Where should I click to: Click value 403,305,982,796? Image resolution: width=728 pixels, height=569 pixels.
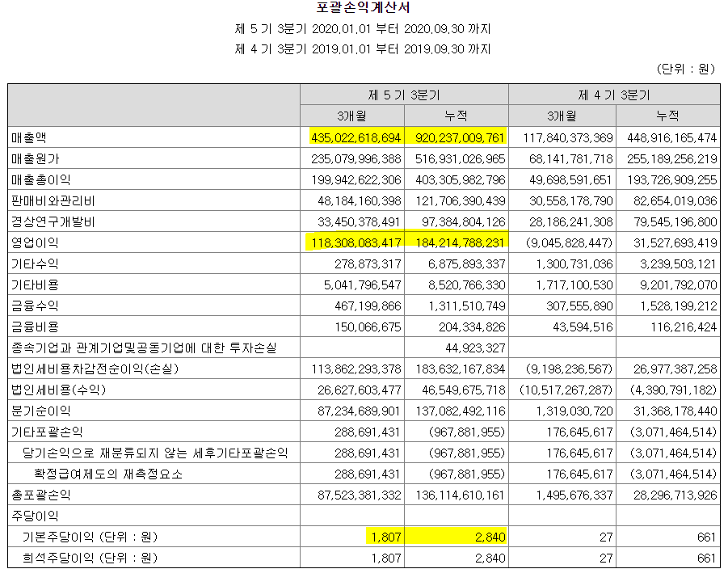[x=460, y=179]
